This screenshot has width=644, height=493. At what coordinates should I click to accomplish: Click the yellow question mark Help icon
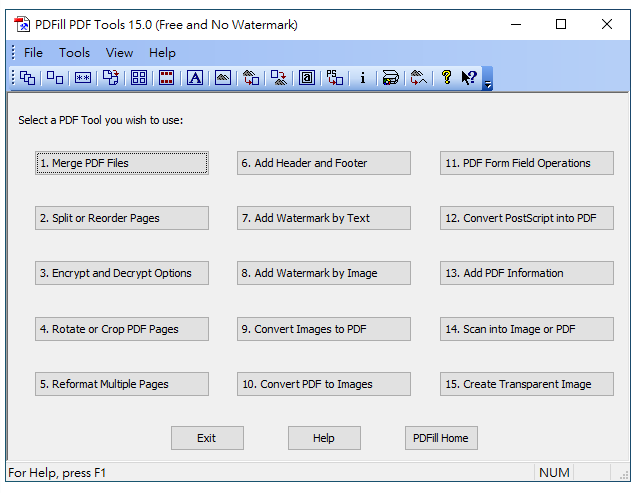tap(446, 78)
